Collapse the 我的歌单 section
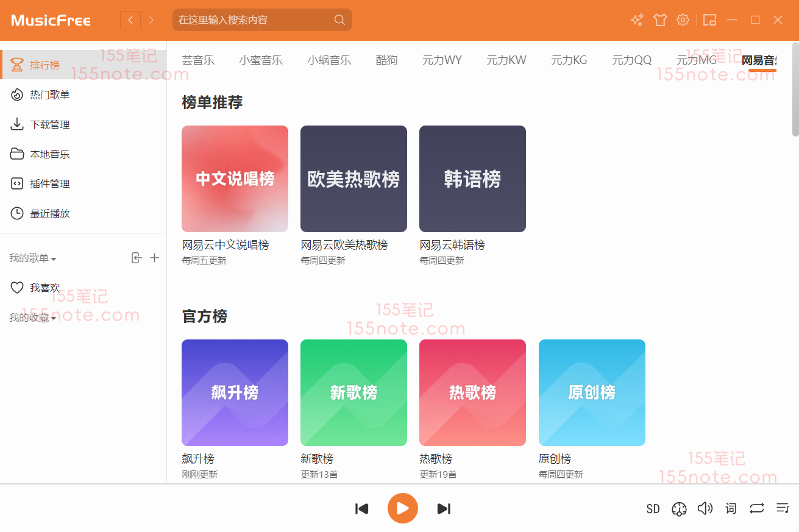Image resolution: width=799 pixels, height=532 pixels. [x=33, y=258]
